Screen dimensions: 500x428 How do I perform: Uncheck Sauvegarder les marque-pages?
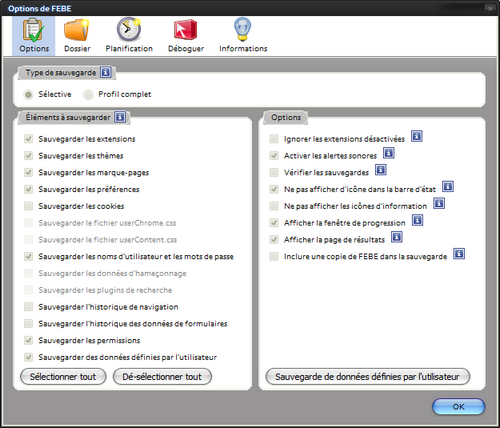(28, 172)
